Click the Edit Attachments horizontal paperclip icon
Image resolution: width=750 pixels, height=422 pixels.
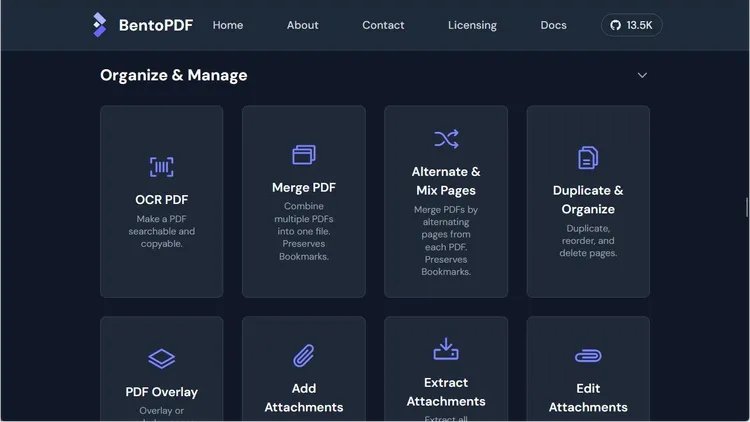(x=588, y=355)
